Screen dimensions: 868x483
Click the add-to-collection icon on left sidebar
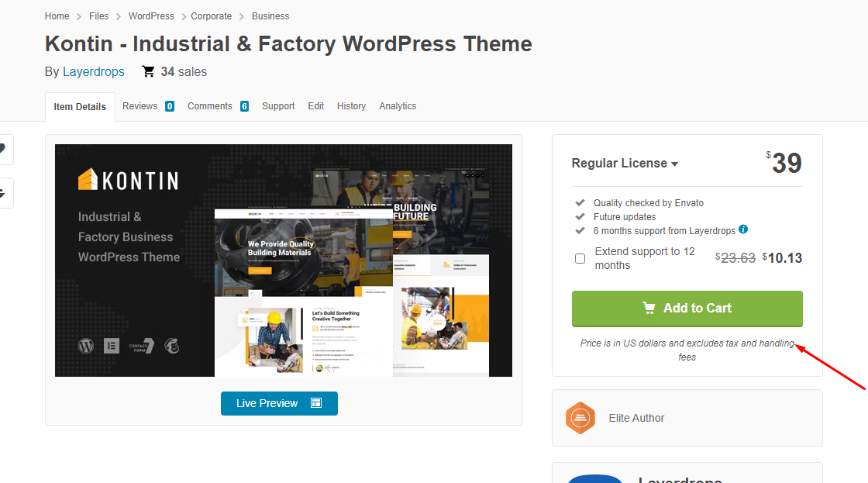coord(2,193)
